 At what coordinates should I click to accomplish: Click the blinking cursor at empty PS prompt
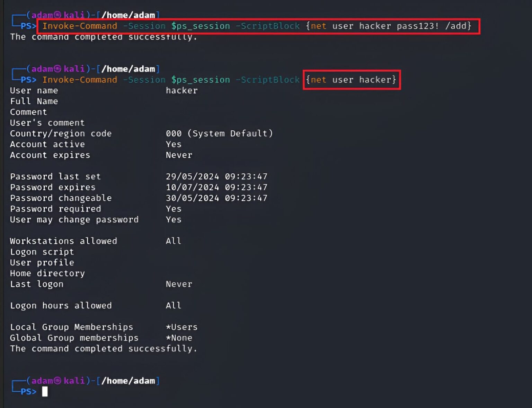pyautogui.click(x=45, y=392)
